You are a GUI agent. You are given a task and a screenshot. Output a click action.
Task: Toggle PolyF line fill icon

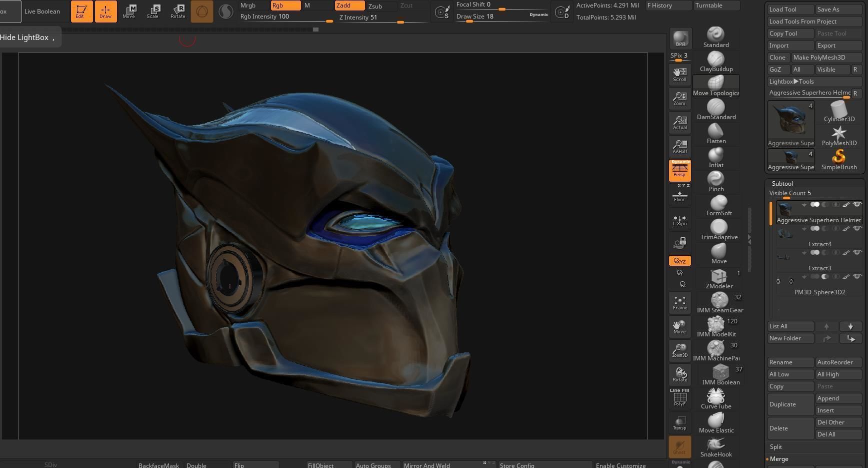pyautogui.click(x=679, y=398)
